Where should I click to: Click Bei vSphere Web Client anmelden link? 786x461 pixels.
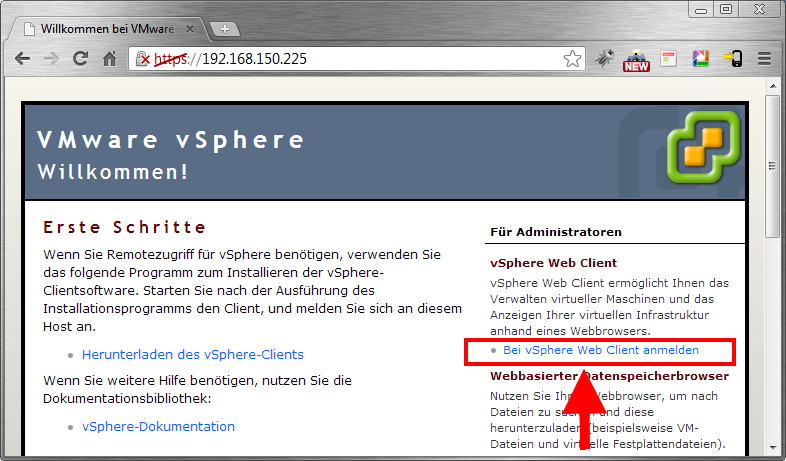pyautogui.click(x=600, y=350)
